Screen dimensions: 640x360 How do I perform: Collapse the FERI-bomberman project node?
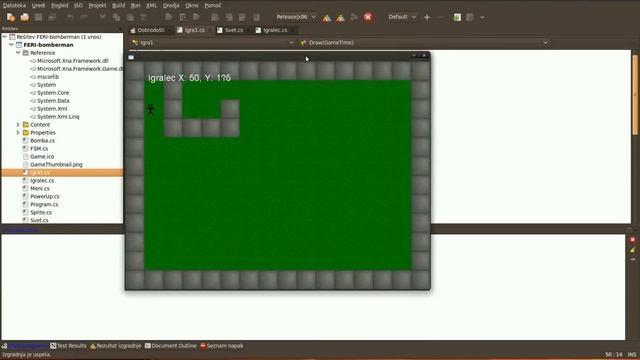click(x=11, y=45)
